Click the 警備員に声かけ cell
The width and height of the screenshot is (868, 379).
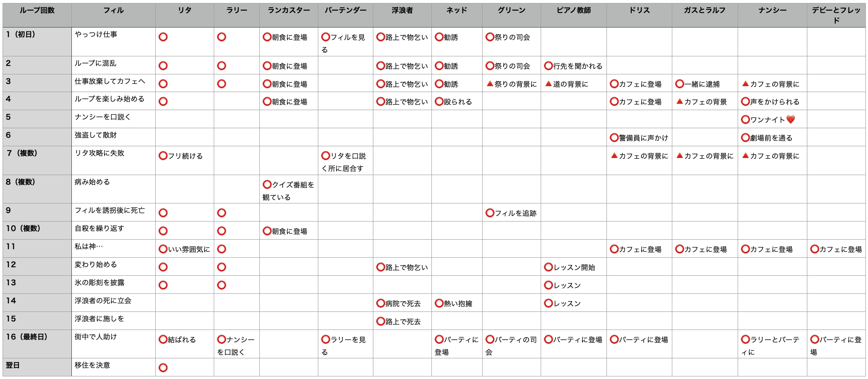pyautogui.click(x=639, y=138)
